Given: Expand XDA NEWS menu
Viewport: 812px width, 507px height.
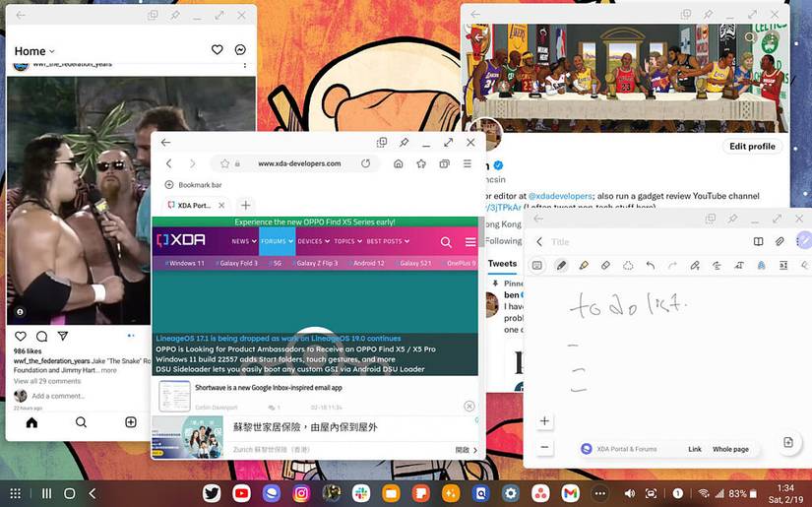Looking at the screenshot, I should pos(244,241).
